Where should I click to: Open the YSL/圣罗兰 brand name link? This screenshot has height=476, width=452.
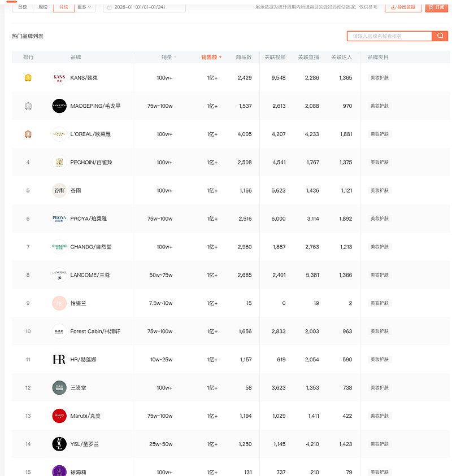click(84, 444)
